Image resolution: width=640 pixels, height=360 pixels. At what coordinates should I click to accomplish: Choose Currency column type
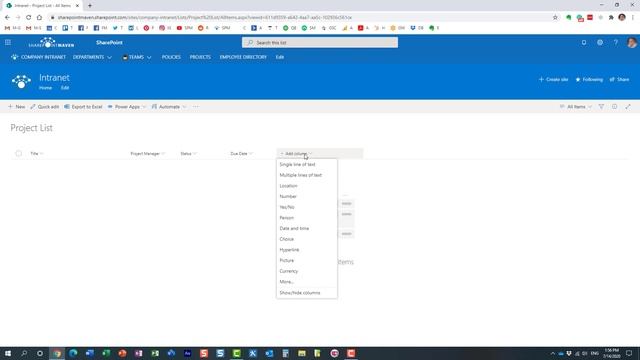click(x=307, y=271)
